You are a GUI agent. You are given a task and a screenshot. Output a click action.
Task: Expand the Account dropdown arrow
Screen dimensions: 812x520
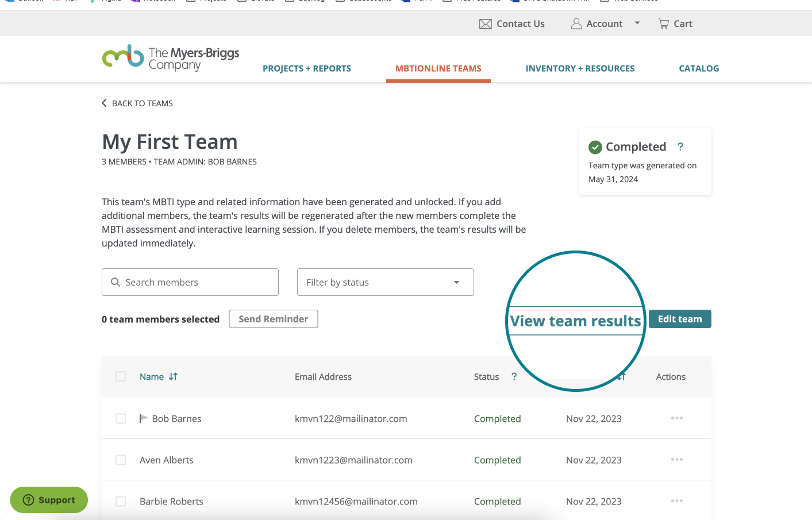coord(637,24)
